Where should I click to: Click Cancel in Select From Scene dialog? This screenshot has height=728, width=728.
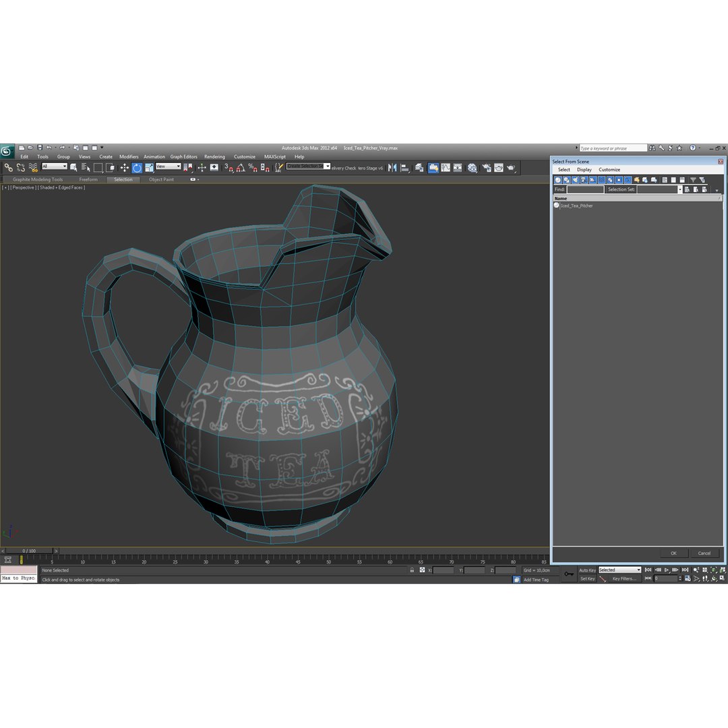point(704,553)
